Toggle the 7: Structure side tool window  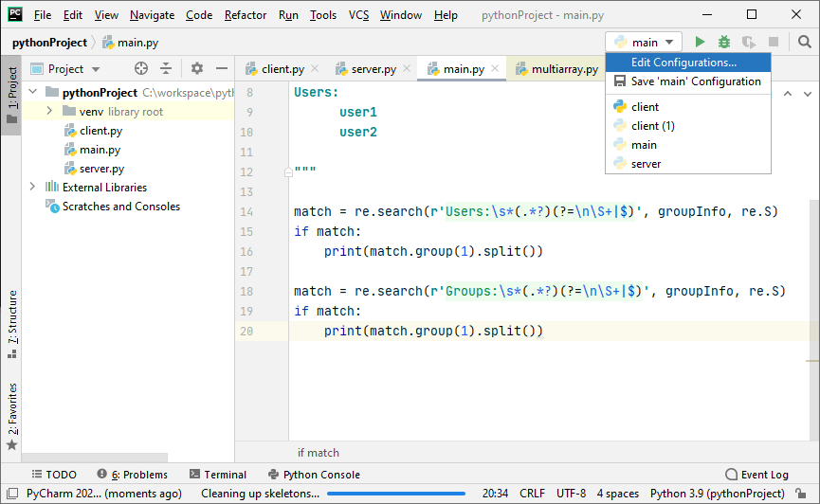[x=12, y=324]
